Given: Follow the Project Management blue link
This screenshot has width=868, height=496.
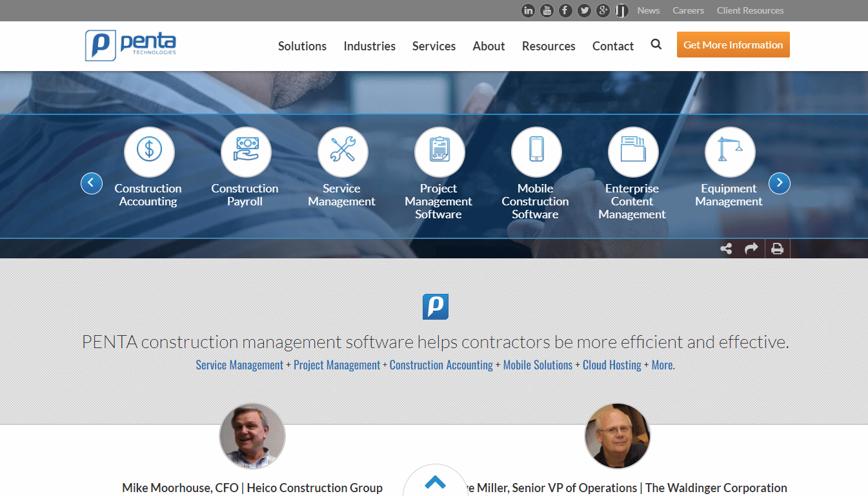Looking at the screenshot, I should [337, 365].
